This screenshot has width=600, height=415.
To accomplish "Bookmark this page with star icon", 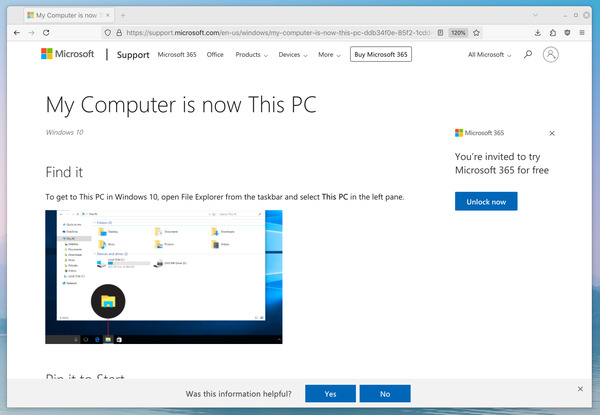I will tap(476, 33).
